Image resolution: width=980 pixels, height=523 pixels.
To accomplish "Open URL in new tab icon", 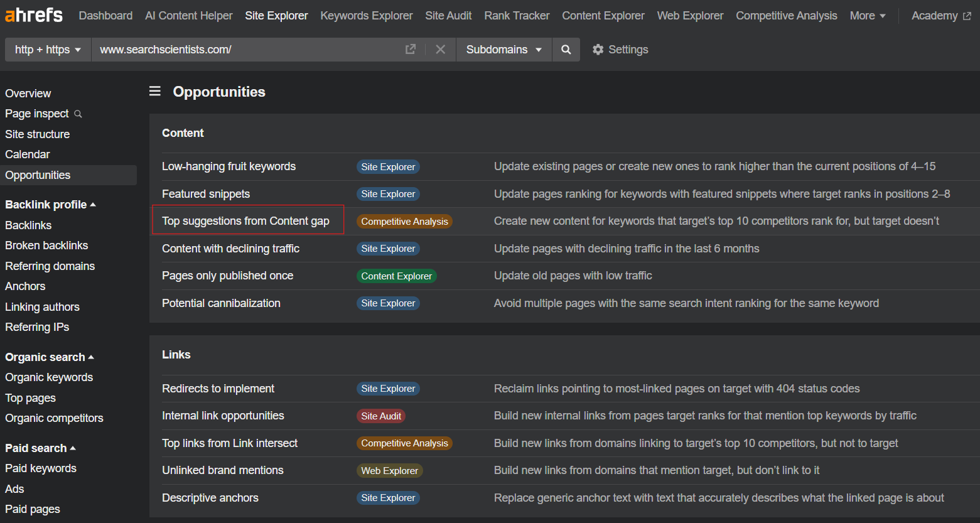I will click(x=411, y=49).
